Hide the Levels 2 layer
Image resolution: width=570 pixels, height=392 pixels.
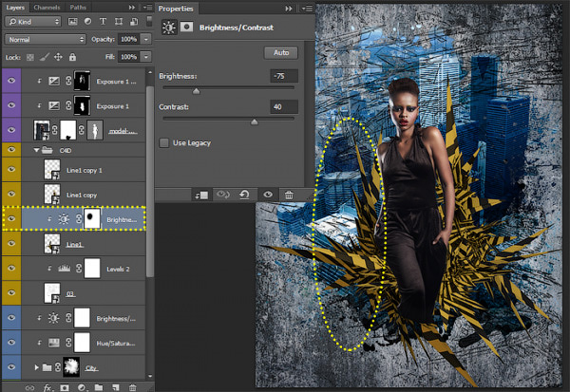tap(11, 268)
